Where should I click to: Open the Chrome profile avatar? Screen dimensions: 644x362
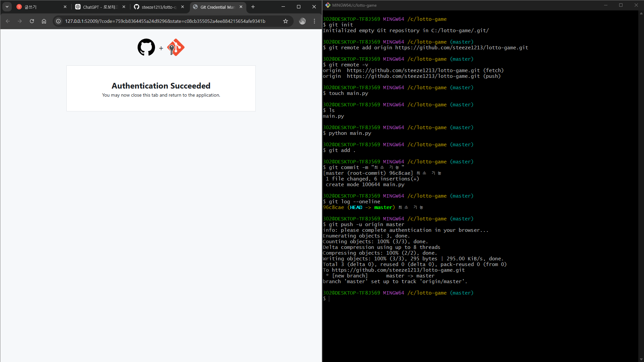[302, 21]
